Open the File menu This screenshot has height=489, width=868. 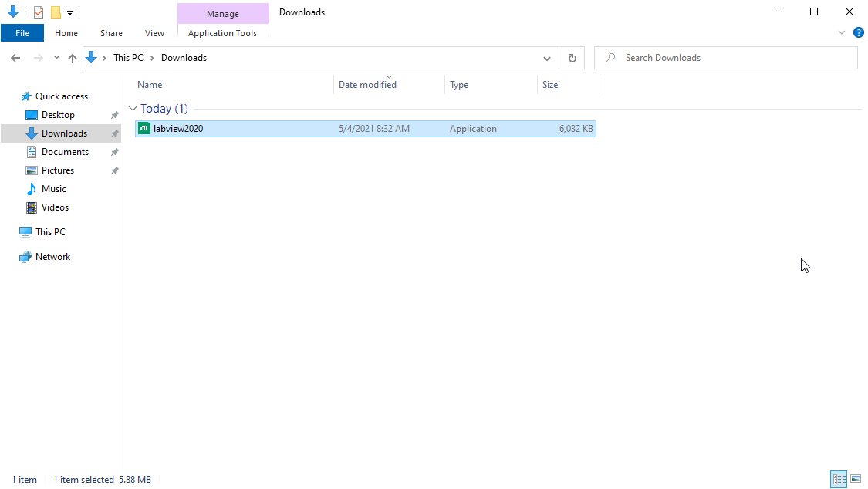22,33
